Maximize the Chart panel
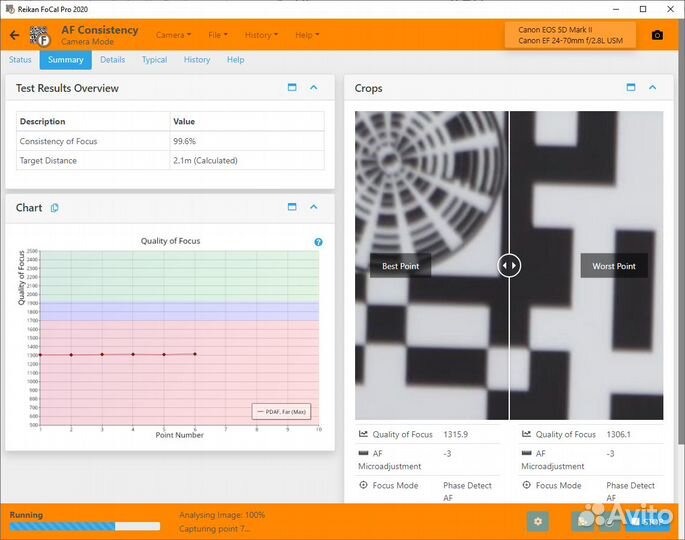This screenshot has width=685, height=540. 292,207
